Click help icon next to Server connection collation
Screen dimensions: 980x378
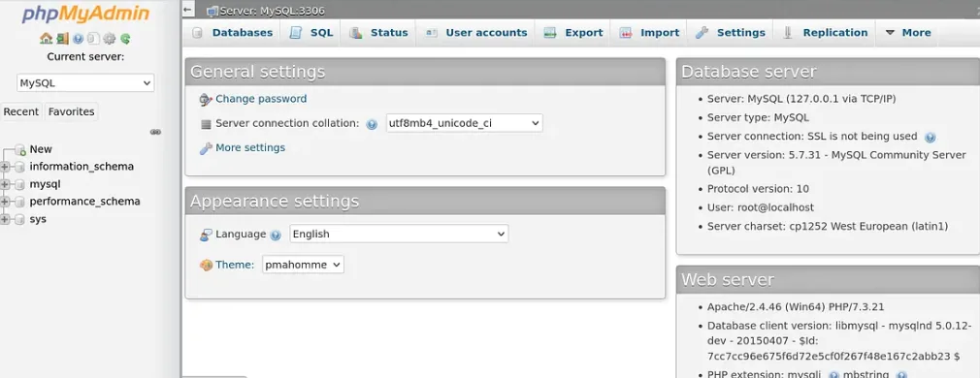coord(372,124)
